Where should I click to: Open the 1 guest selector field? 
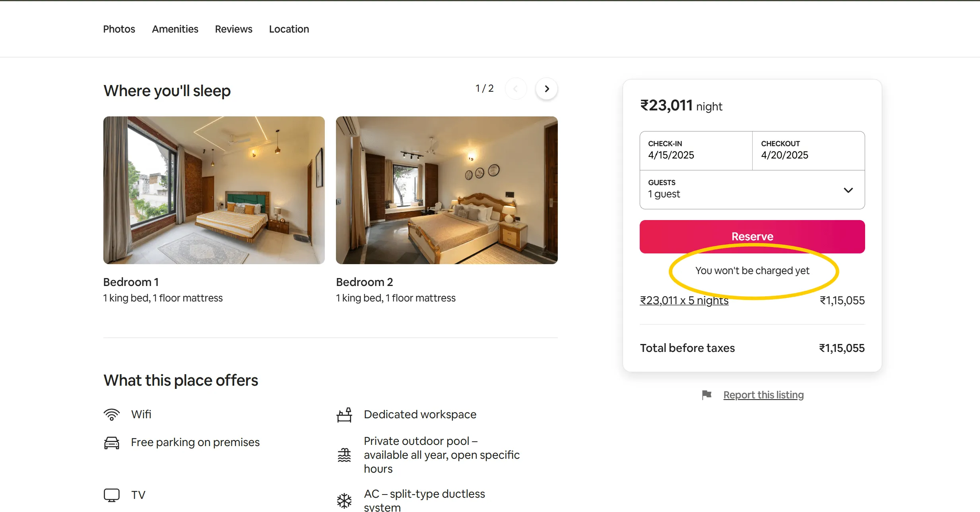point(752,190)
